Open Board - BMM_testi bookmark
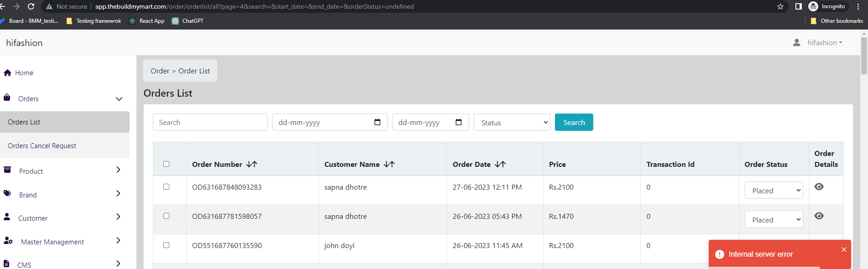This screenshot has height=269, width=868. [x=30, y=21]
